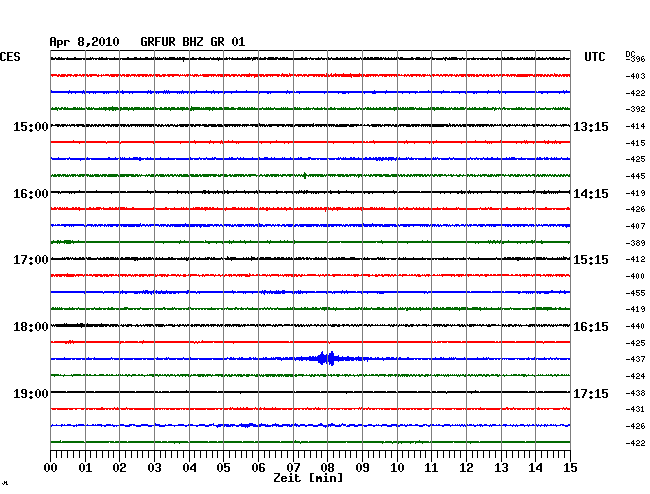
Task: Click the '17:15' UTC time label
Action: 591,393
